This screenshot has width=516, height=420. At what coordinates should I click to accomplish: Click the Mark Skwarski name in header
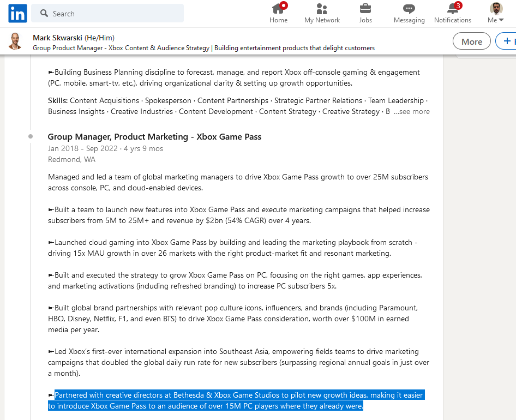[x=57, y=38]
